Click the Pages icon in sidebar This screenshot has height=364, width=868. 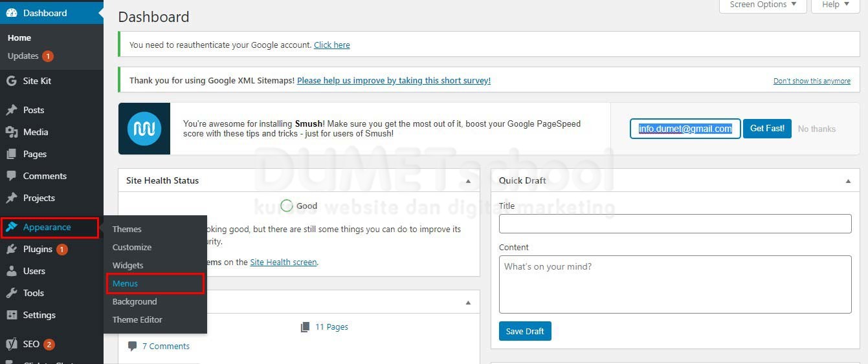point(12,154)
